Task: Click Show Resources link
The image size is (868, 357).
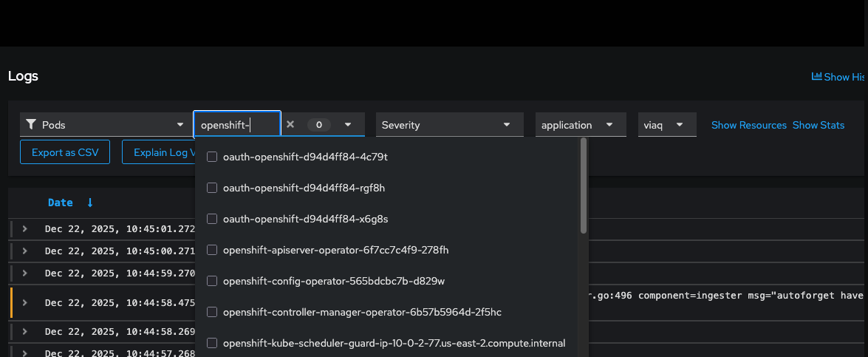Action: [748, 125]
